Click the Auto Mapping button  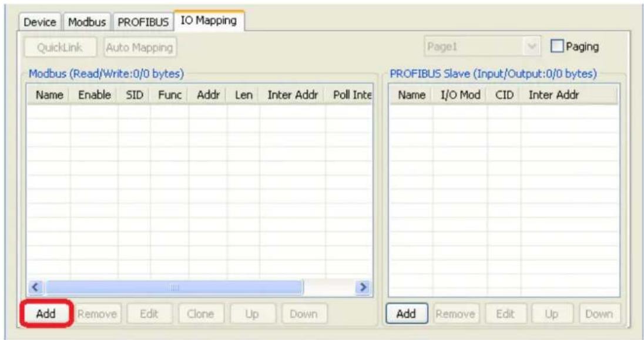click(140, 47)
